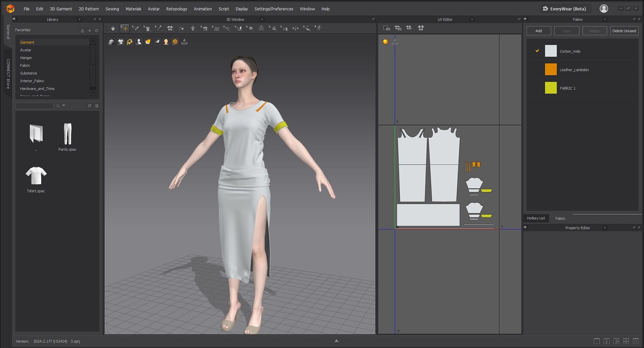Viewport: 644px width, 348px height.
Task: Toggle the checkmark beside Cotton_Voile fabric
Action: click(537, 51)
